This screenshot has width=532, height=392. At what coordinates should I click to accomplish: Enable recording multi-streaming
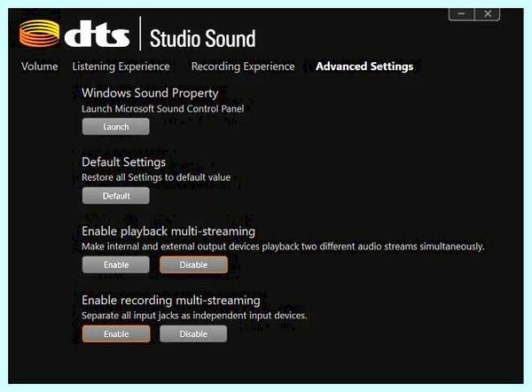tap(115, 334)
